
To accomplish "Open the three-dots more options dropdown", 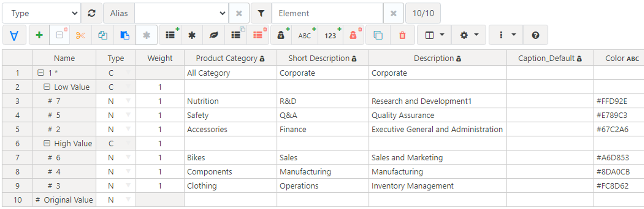I will [506, 35].
